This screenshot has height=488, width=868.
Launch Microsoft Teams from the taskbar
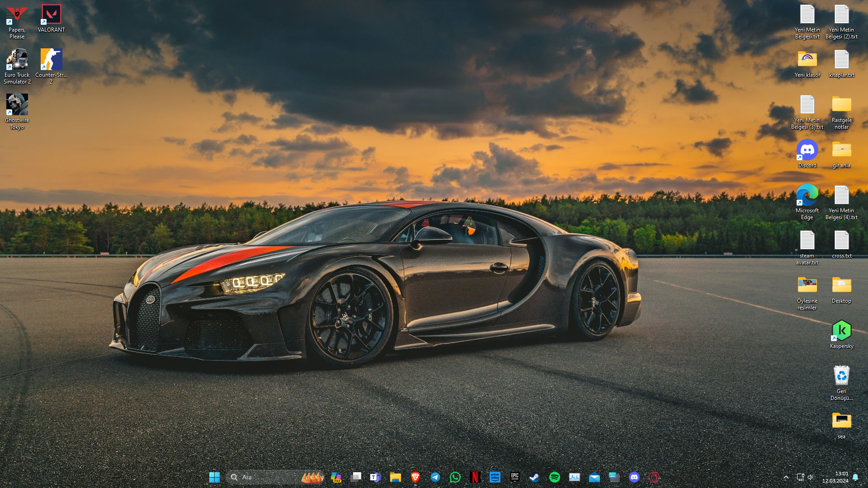376,477
